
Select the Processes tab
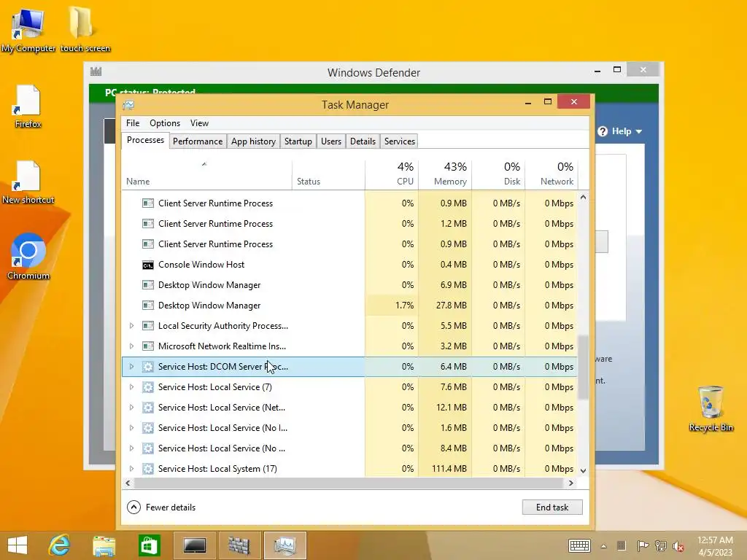[x=145, y=140]
